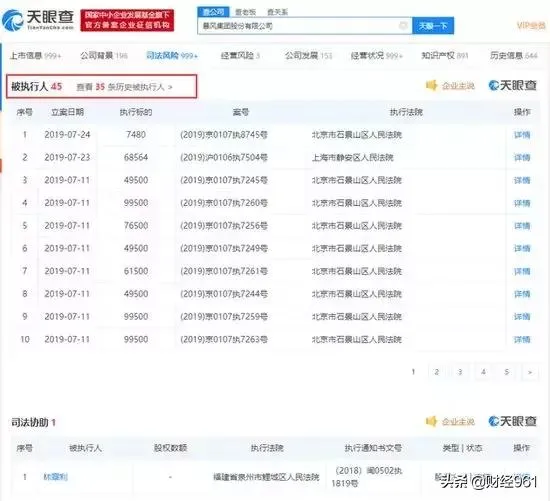The height and width of the screenshot is (501, 550).
Task: Open 详情 for case 京0107执7260号
Action: click(522, 203)
